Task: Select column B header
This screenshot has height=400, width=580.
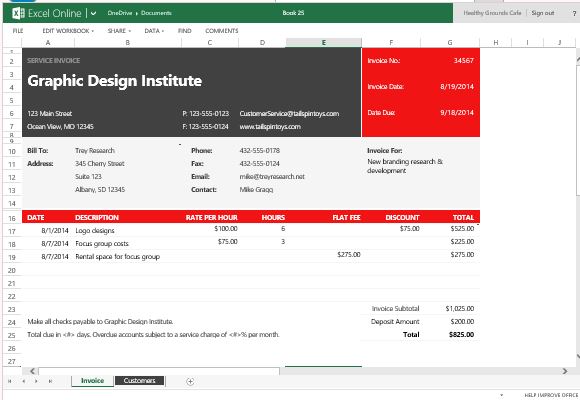Action: coord(128,43)
